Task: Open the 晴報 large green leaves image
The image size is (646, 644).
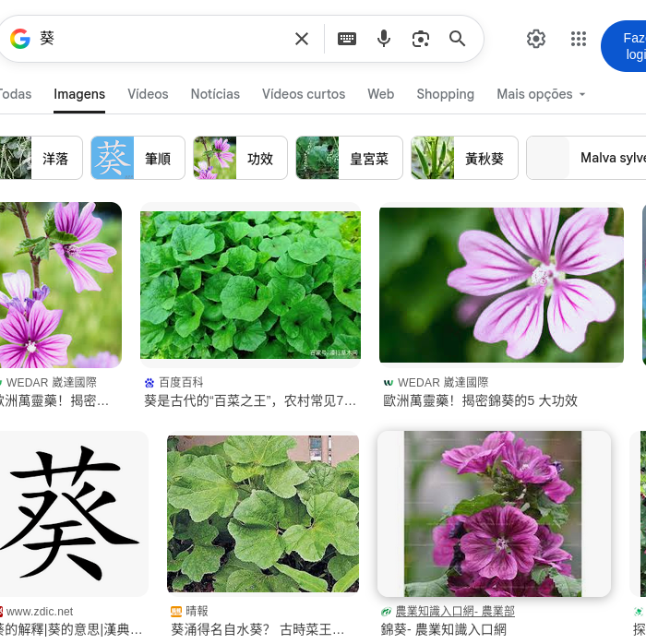Action: click(263, 514)
